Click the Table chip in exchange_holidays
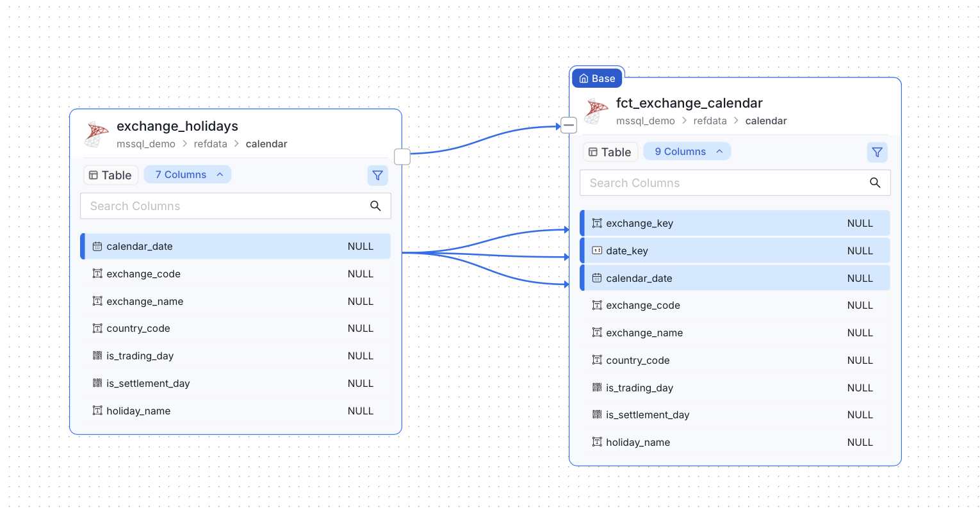The image size is (980, 515). (x=111, y=175)
